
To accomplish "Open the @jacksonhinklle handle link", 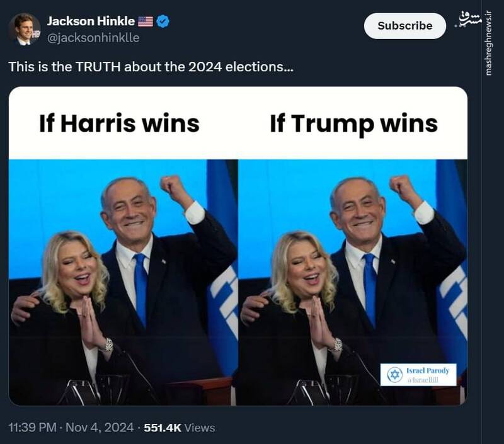I will (93, 38).
